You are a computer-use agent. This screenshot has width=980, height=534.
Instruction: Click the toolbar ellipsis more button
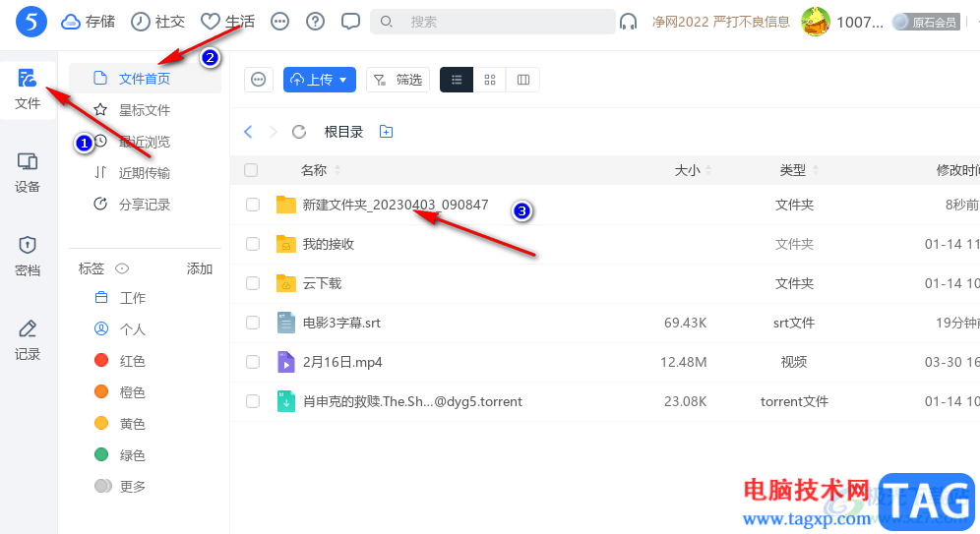tap(258, 80)
